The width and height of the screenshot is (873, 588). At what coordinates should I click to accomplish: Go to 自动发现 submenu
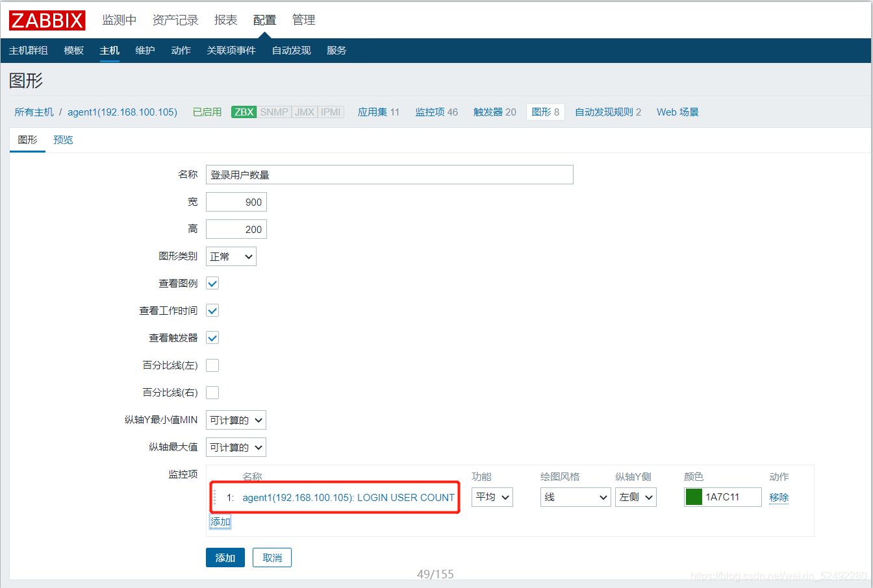291,51
